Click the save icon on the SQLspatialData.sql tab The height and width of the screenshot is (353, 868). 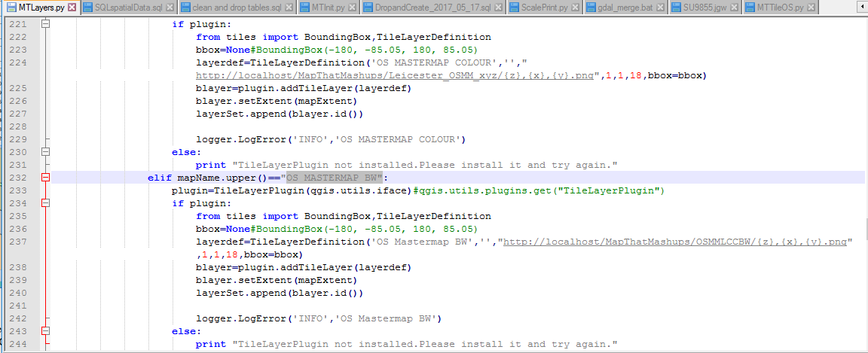tap(87, 8)
